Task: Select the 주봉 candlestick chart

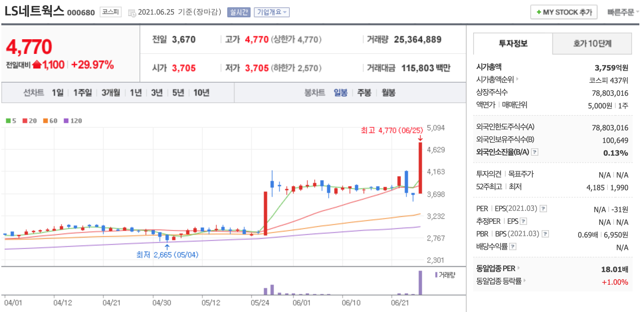Action: [364, 92]
